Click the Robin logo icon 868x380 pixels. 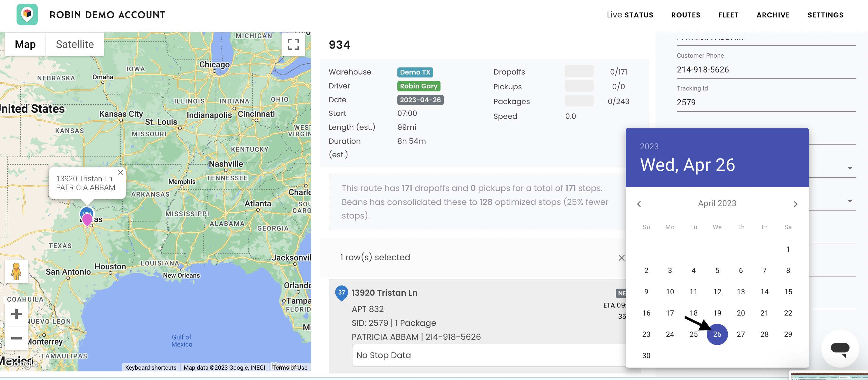point(27,14)
